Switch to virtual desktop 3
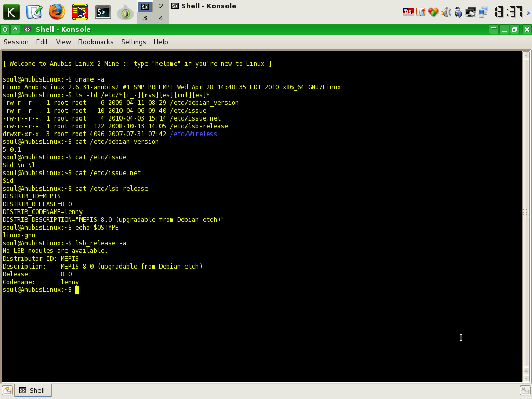Image resolution: width=532 pixels, height=399 pixels. (145, 18)
